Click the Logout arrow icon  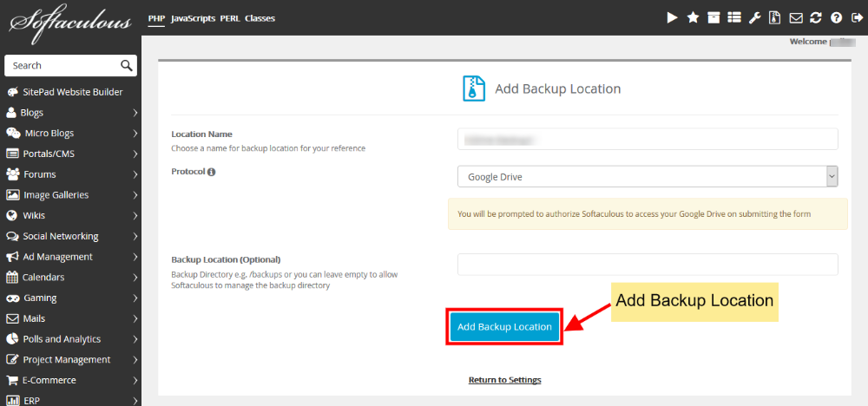pos(858,18)
